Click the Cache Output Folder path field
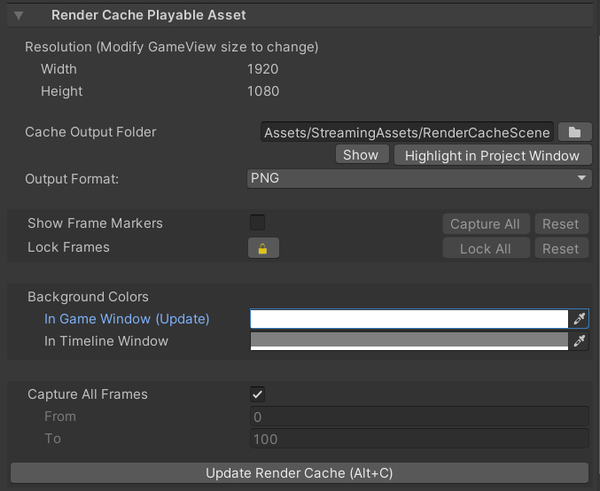 [406, 132]
